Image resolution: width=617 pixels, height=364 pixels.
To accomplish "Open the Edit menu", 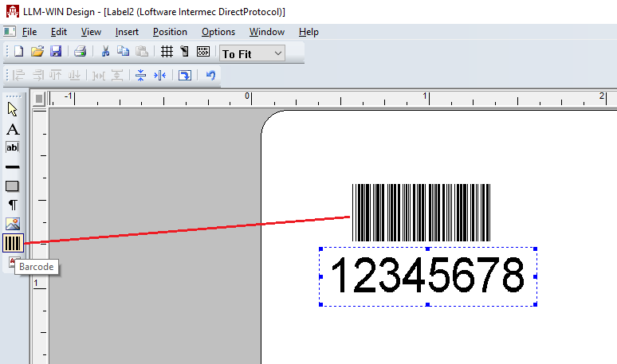I will [x=59, y=32].
